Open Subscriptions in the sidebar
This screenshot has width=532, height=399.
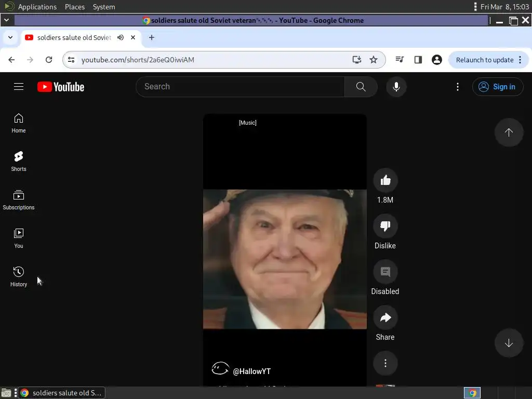pos(19,200)
